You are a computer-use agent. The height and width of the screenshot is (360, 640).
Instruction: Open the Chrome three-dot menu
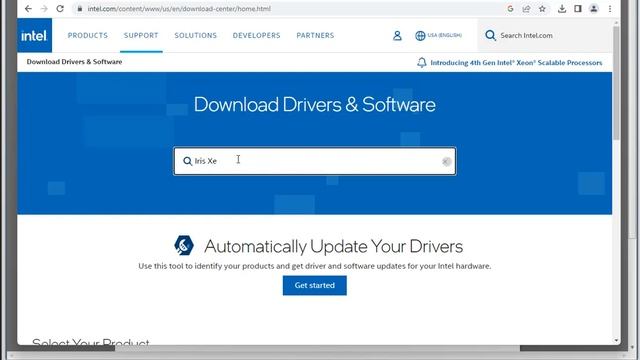point(610,9)
